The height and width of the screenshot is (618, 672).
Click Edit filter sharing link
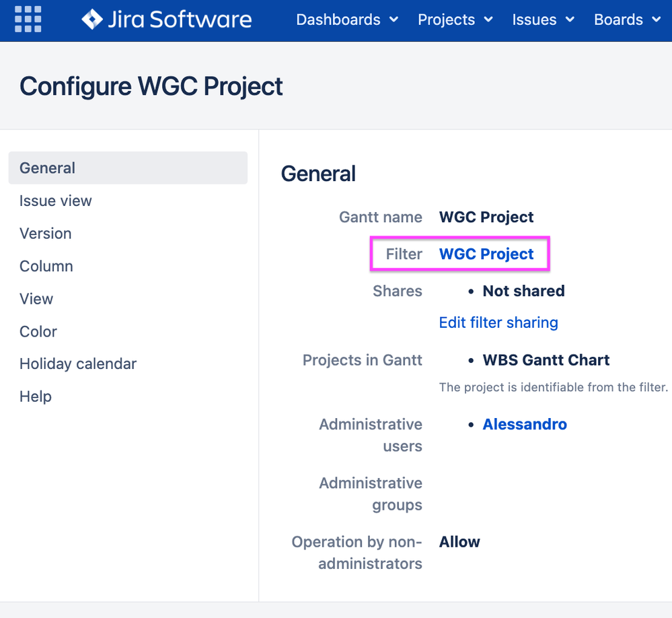coord(498,322)
